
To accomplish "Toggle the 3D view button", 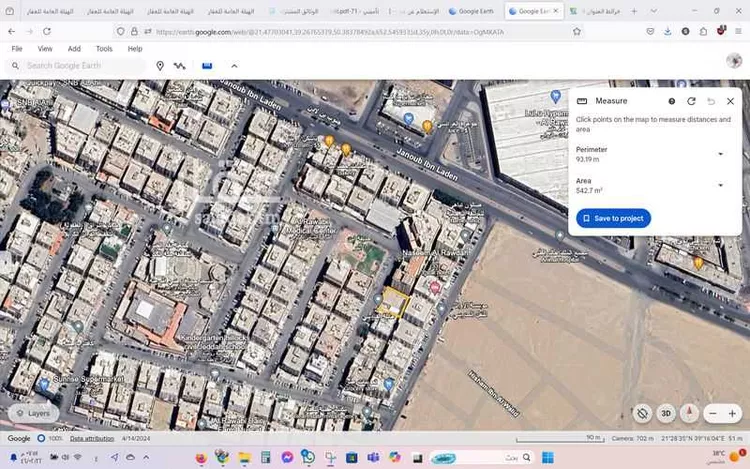I will pyautogui.click(x=666, y=413).
